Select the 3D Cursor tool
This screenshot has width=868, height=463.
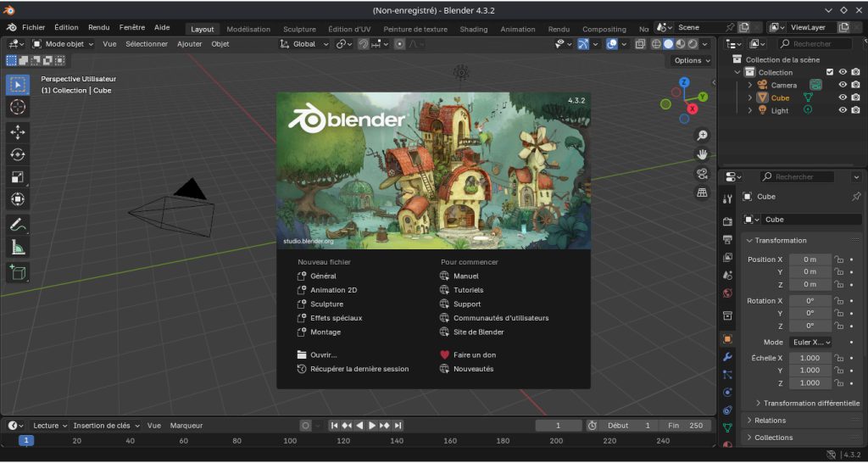18,107
